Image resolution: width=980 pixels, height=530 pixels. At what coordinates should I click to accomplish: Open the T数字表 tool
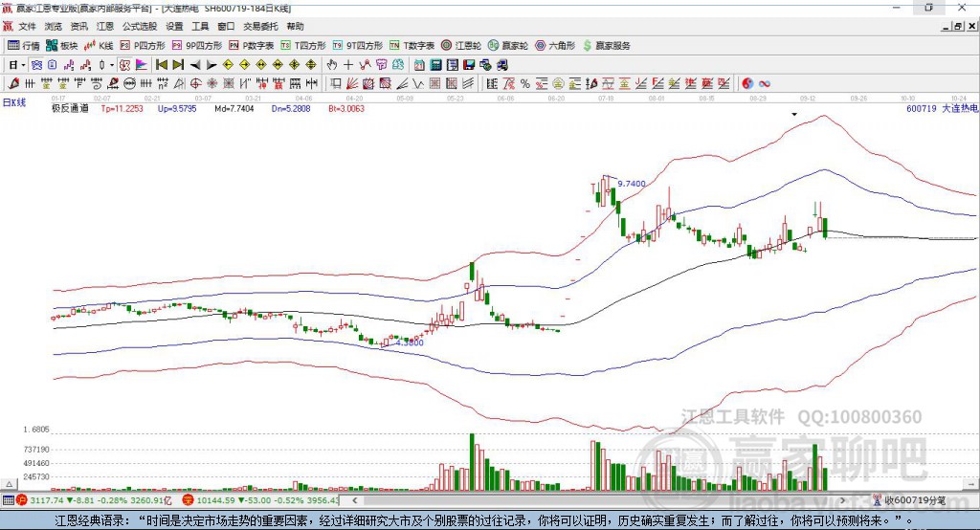tap(412, 46)
